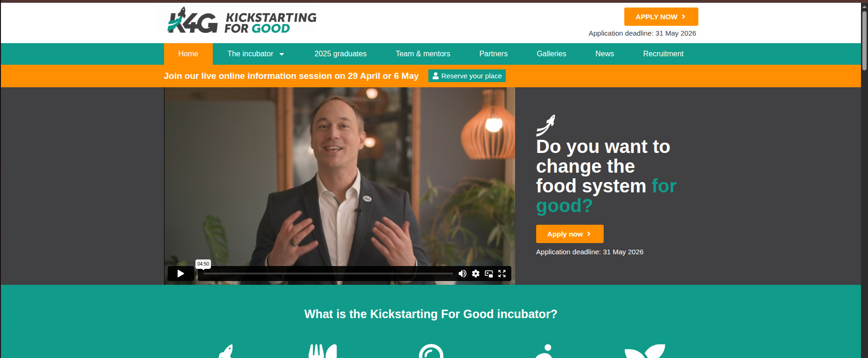Go to 2025 graduates page

(x=340, y=54)
